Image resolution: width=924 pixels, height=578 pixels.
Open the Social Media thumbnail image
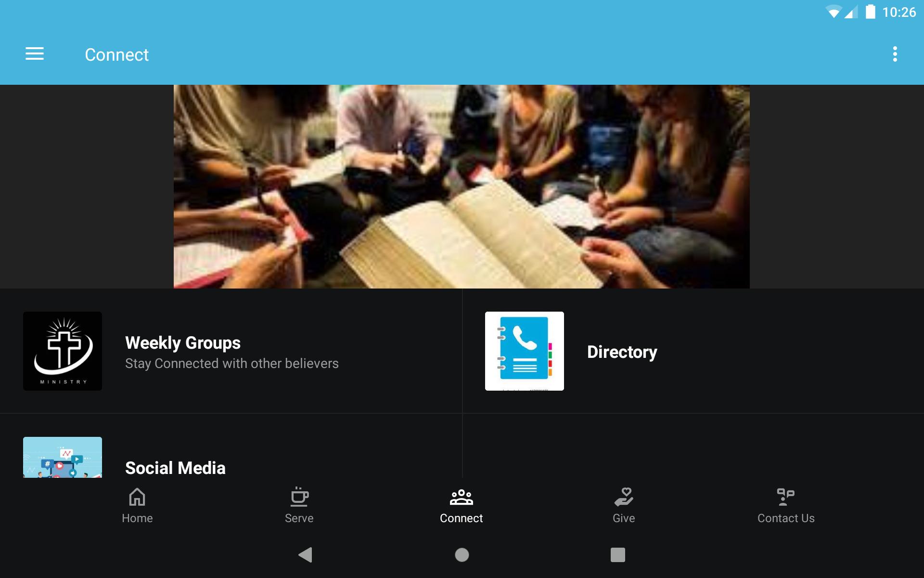pos(63,457)
